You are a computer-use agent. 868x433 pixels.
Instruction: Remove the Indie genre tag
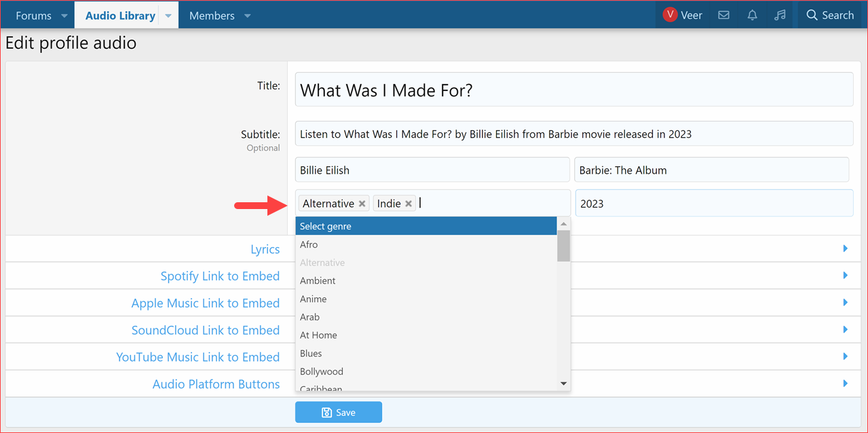(409, 204)
